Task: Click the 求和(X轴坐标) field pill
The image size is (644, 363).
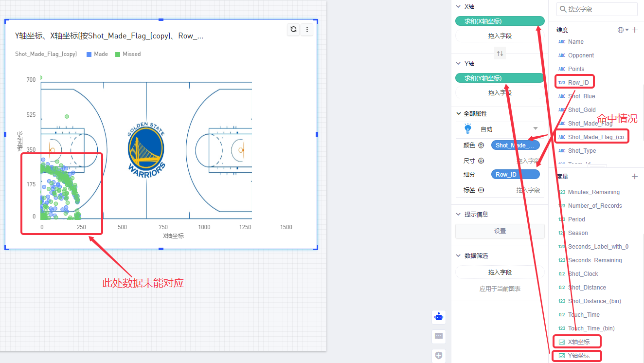Action: 499,21
